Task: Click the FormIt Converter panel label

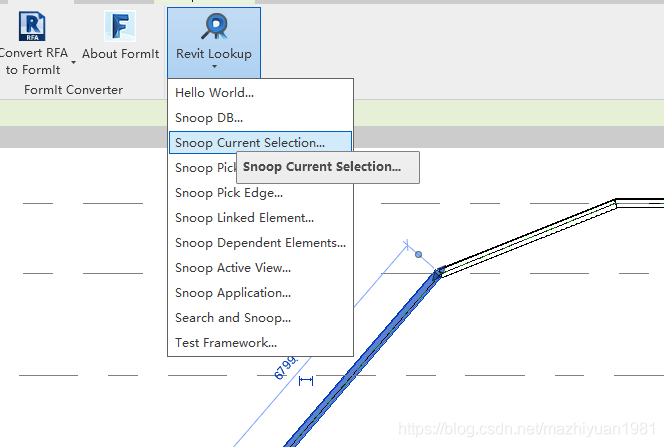Action: 73,90
